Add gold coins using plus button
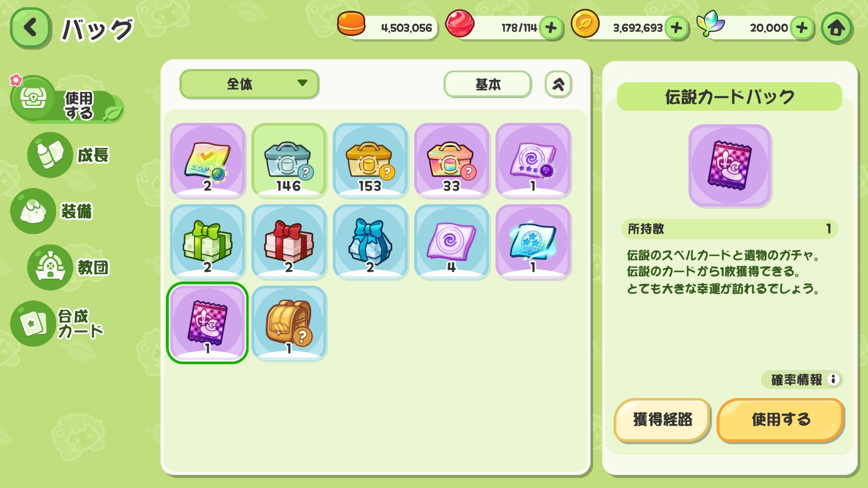Screen dimensions: 868x488 676,28
